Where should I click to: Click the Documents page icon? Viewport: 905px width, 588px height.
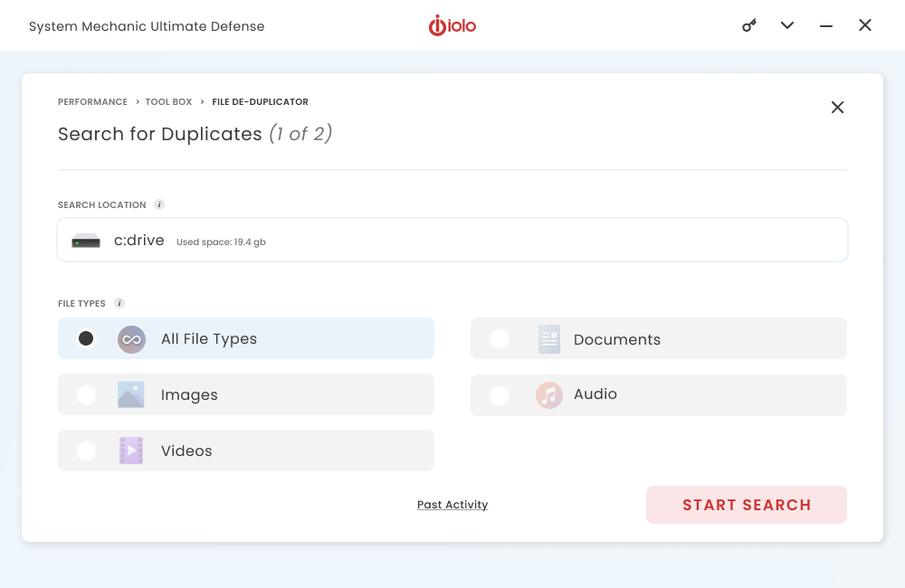click(548, 339)
